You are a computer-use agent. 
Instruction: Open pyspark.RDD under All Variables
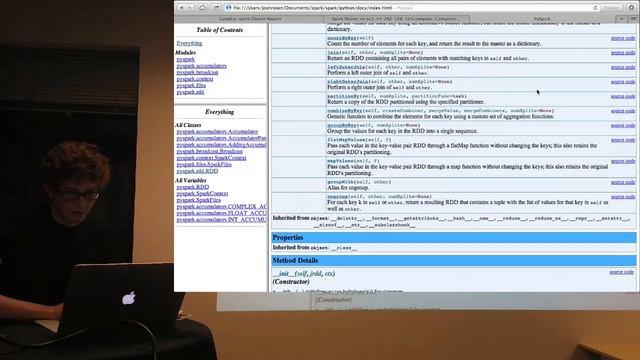point(193,187)
